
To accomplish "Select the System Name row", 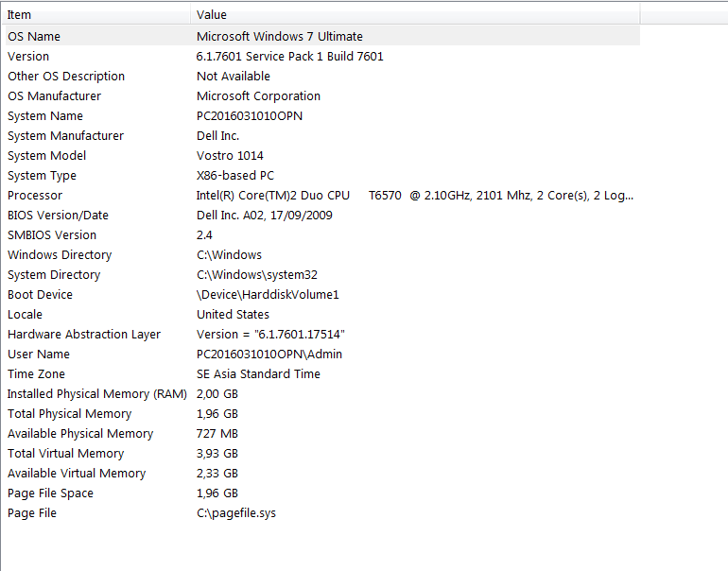I will click(x=322, y=116).
